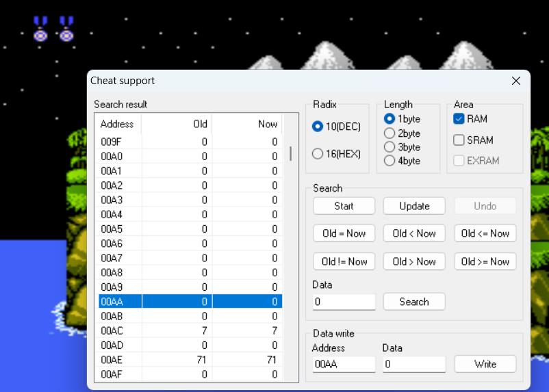
Task: Click the Old column header
Action: tap(177, 124)
